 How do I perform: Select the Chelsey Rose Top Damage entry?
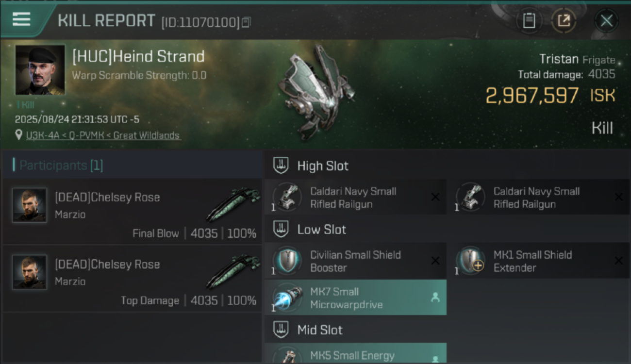132,279
